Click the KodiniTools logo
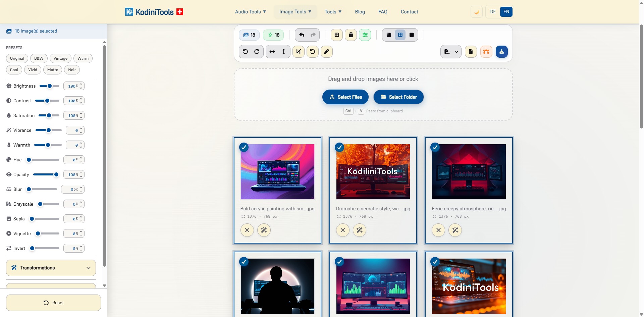644x317 pixels. point(154,12)
